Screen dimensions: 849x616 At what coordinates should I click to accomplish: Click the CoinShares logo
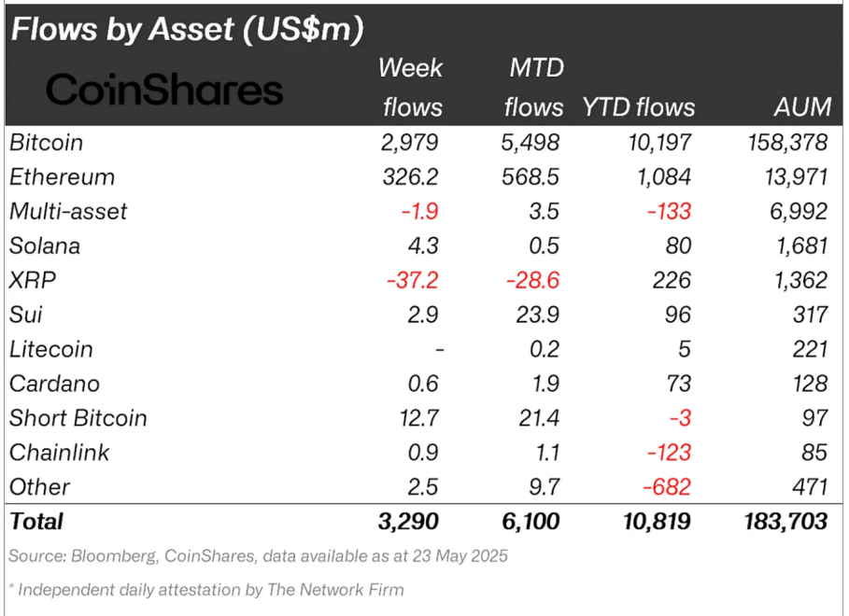164,91
